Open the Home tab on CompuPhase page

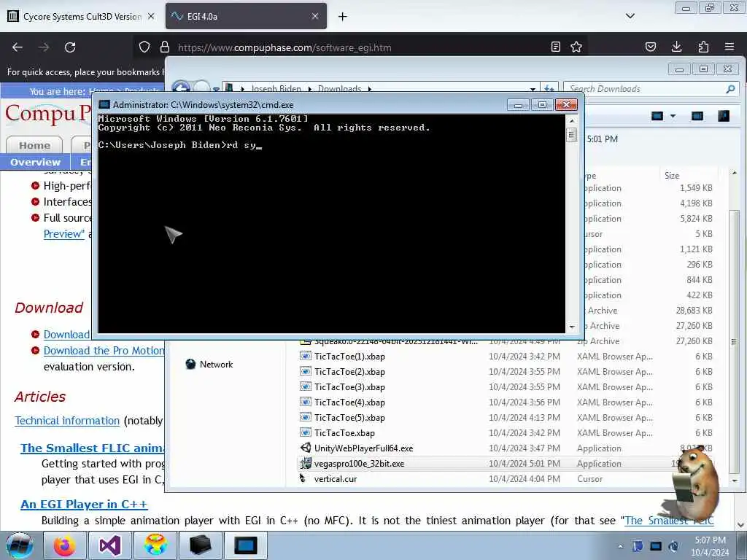[x=34, y=145]
